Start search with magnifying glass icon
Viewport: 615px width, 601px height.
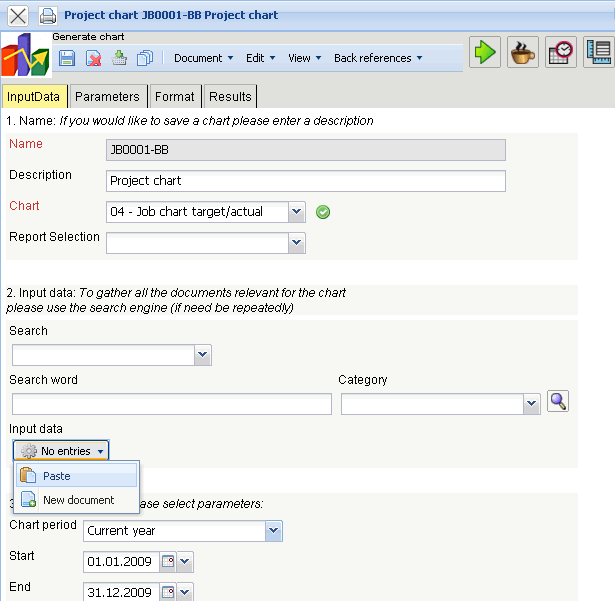click(x=558, y=401)
